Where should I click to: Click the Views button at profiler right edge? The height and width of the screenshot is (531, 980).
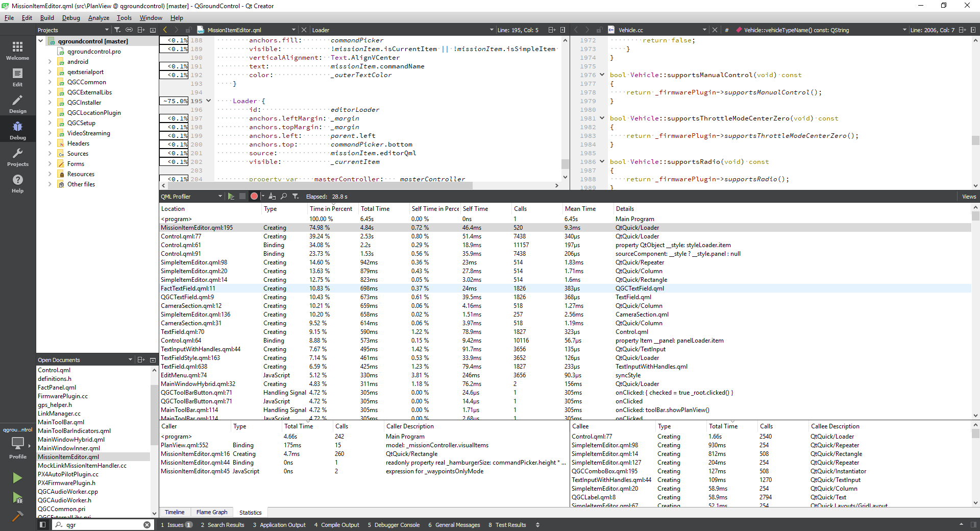pyautogui.click(x=968, y=196)
